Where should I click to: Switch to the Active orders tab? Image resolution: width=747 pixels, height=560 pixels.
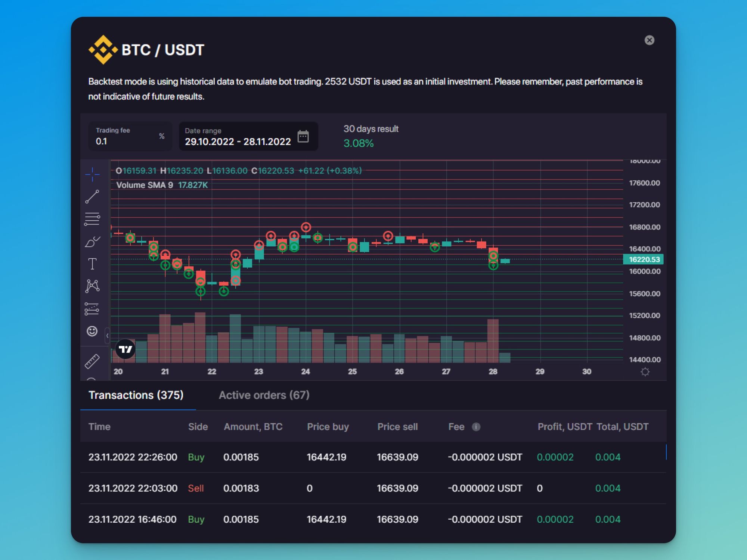264,395
